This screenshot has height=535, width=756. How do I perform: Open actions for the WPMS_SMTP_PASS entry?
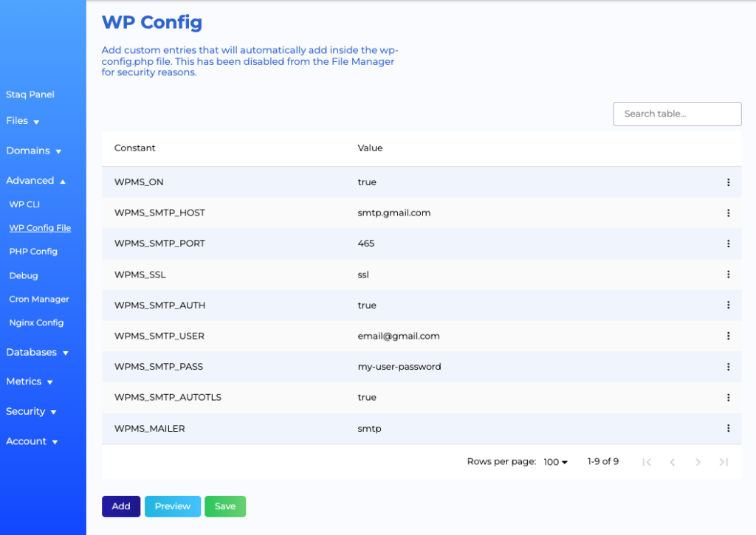[x=729, y=366]
